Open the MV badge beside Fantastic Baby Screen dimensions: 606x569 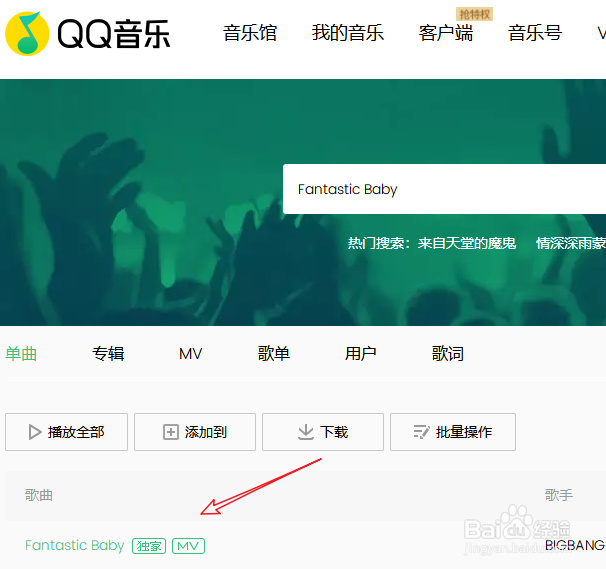pos(188,546)
